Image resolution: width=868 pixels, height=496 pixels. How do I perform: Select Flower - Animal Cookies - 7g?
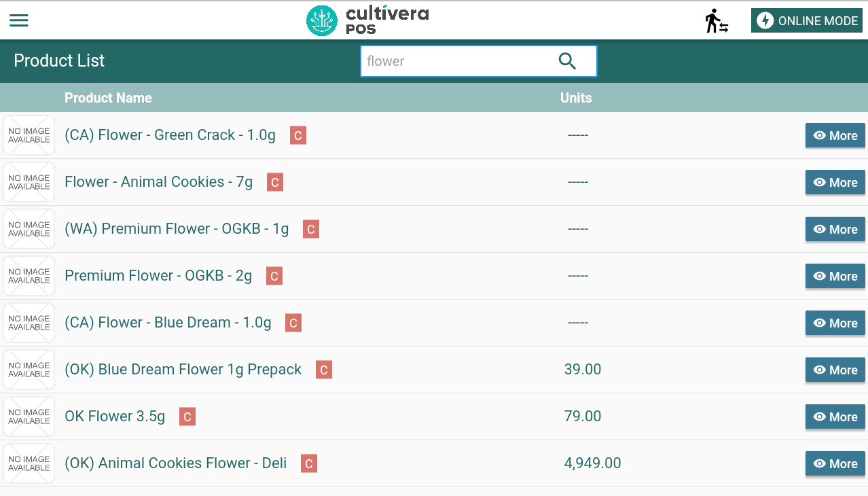[158, 182]
